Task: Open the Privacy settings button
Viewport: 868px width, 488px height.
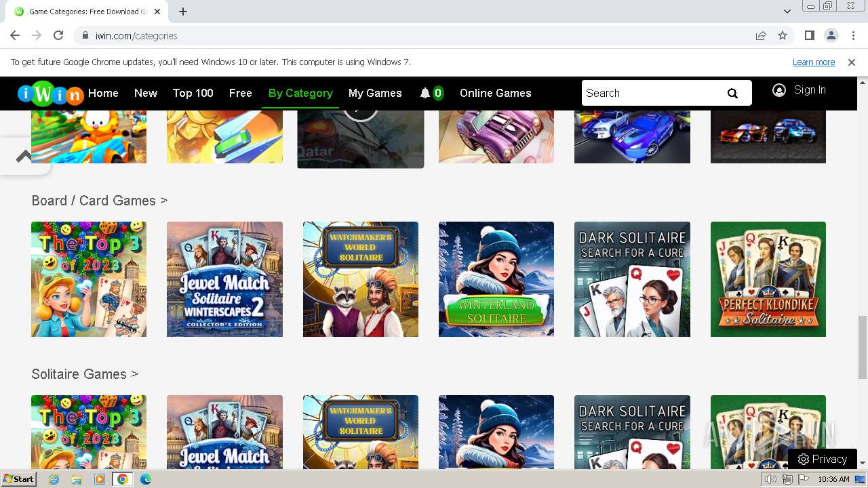Action: click(x=823, y=459)
